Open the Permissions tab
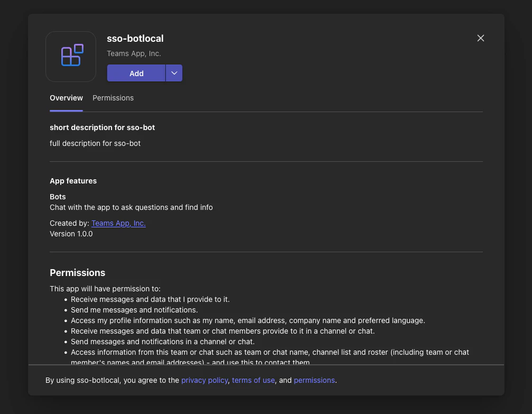Image resolution: width=532 pixels, height=414 pixels. click(113, 98)
